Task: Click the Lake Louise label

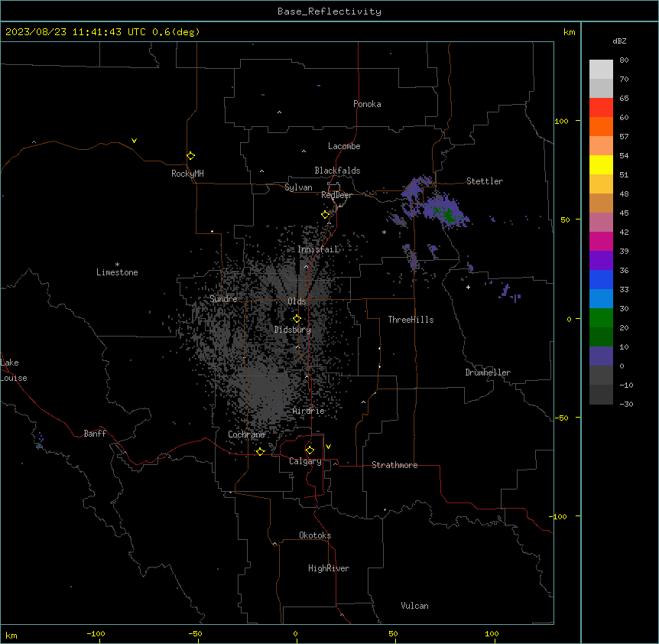Action: (14, 370)
